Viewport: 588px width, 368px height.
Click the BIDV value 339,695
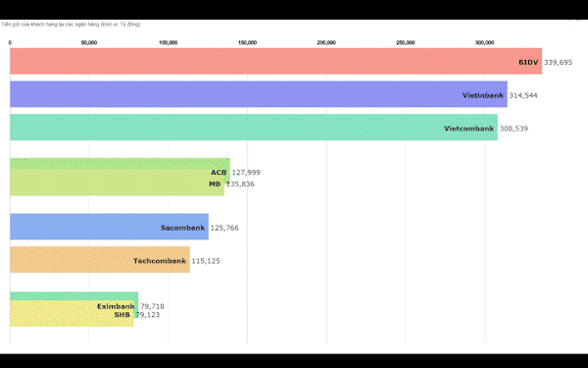coord(558,63)
